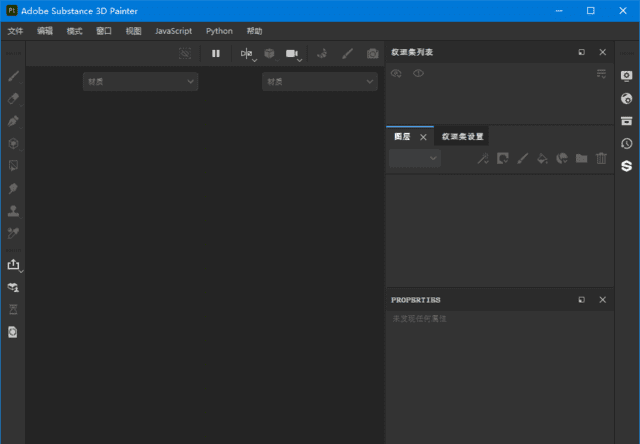Delete layer with trash icon
The width and height of the screenshot is (640, 444).
(x=601, y=158)
